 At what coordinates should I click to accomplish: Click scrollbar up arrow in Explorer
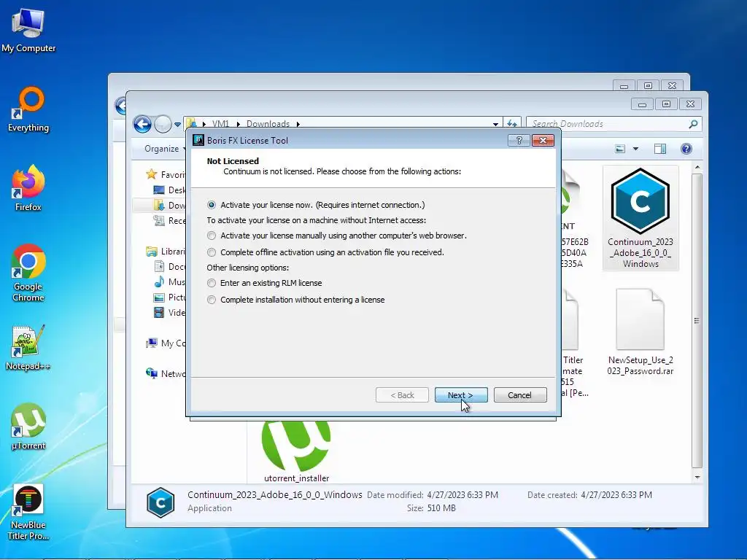[x=697, y=167]
